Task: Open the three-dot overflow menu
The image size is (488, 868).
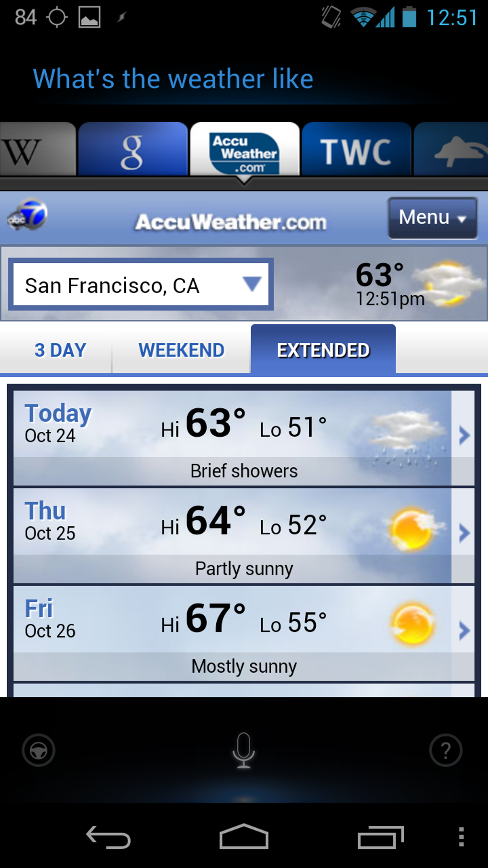Action: tap(461, 837)
